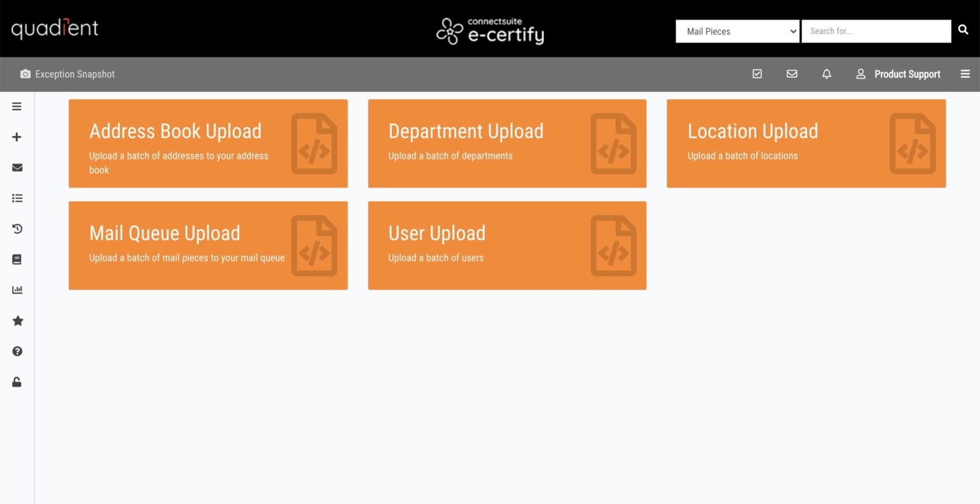
Task: Open the history icon in sidebar
Action: coord(17,228)
